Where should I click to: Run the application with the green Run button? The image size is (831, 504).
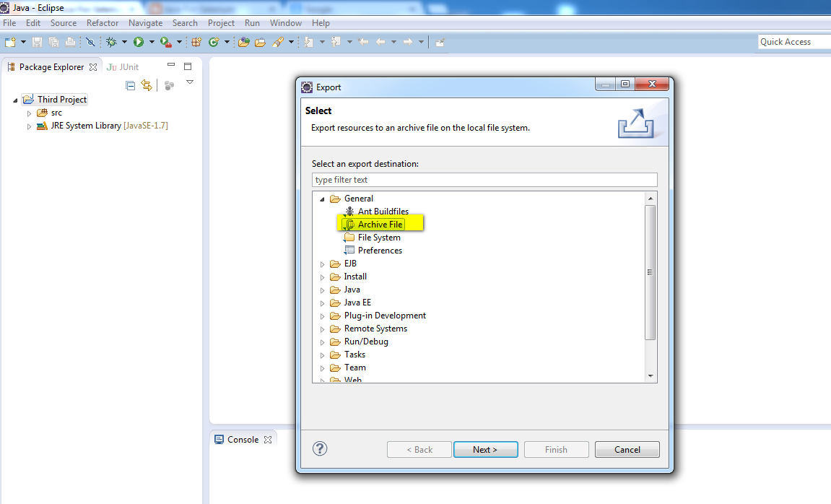(x=137, y=41)
